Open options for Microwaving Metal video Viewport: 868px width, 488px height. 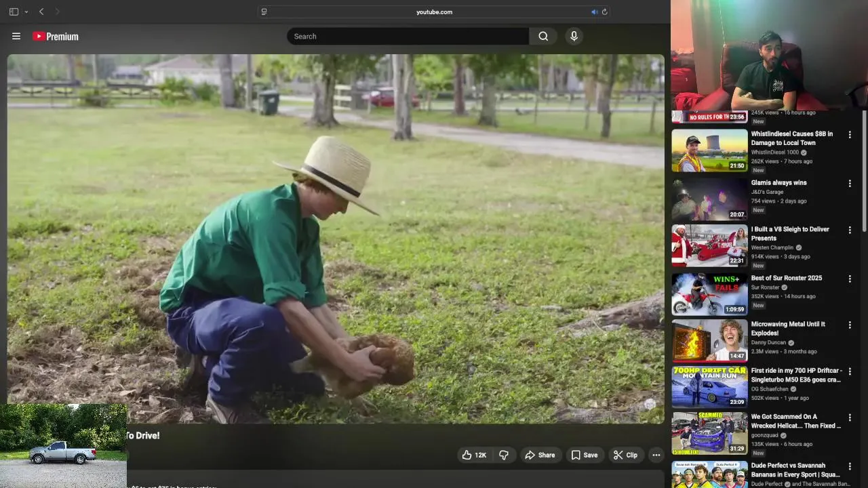(x=850, y=325)
